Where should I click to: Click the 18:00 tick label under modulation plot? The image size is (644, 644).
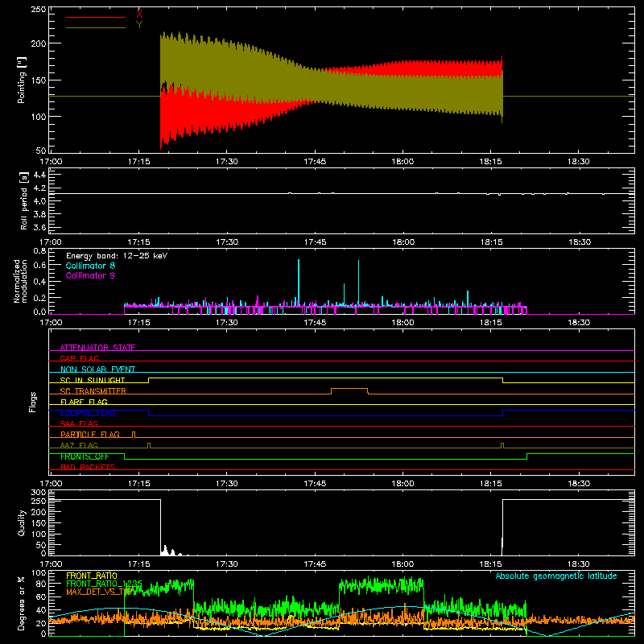pos(403,323)
